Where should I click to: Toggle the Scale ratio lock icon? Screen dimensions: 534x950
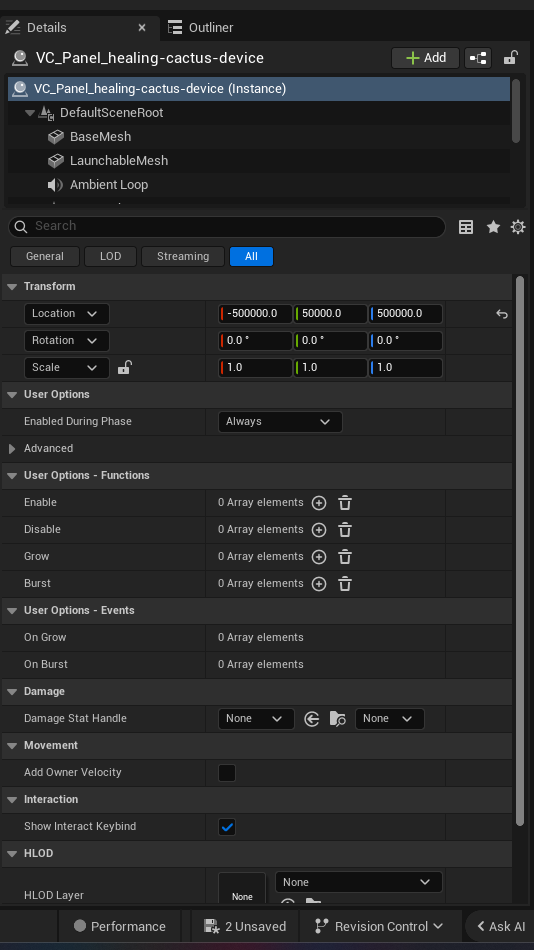pos(124,367)
